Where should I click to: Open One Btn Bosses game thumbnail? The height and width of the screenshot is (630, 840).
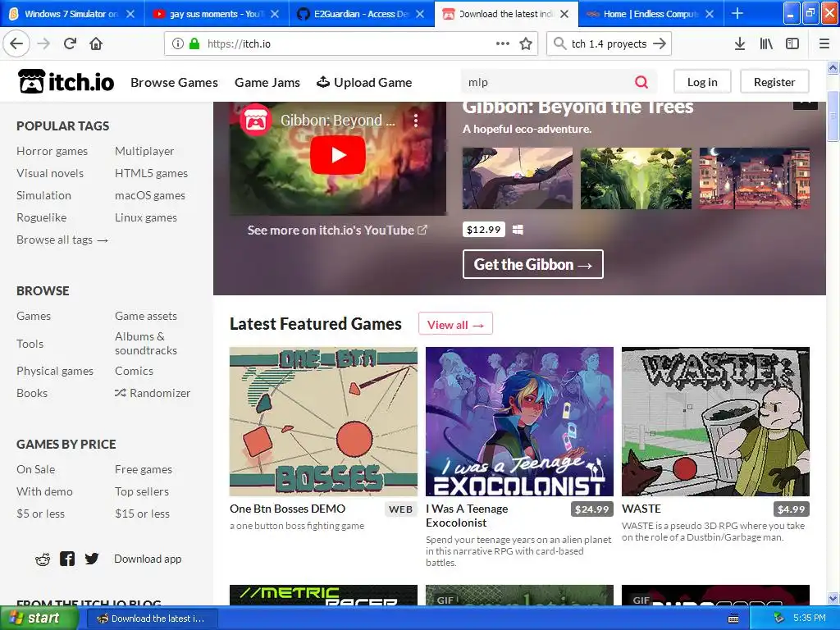coord(323,422)
